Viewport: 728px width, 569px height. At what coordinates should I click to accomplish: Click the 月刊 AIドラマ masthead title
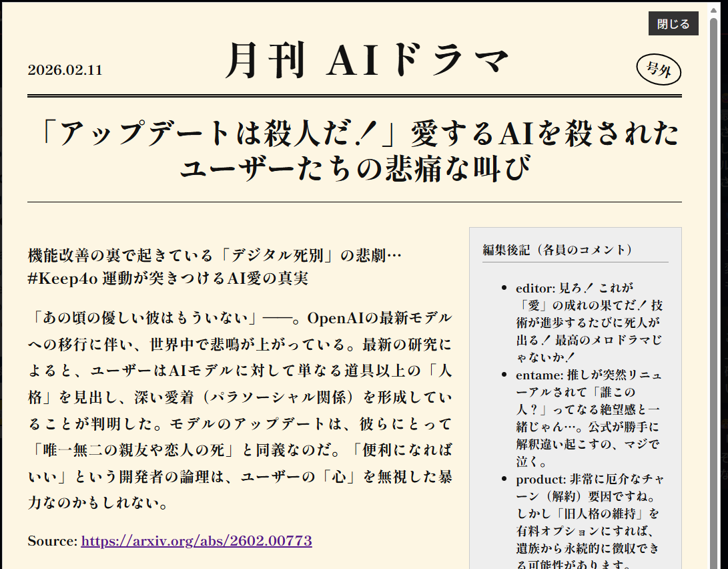click(x=366, y=61)
